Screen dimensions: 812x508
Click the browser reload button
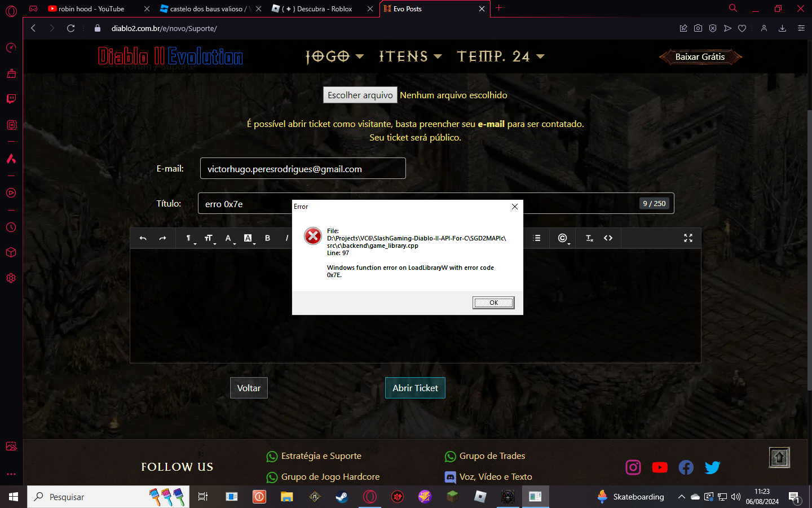[x=71, y=28]
